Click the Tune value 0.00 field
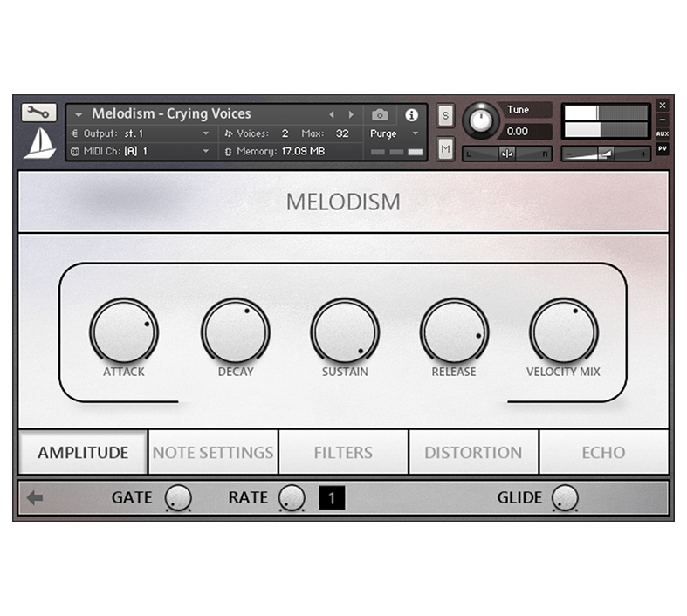Image resolution: width=687 pixels, height=616 pixels. point(526,132)
